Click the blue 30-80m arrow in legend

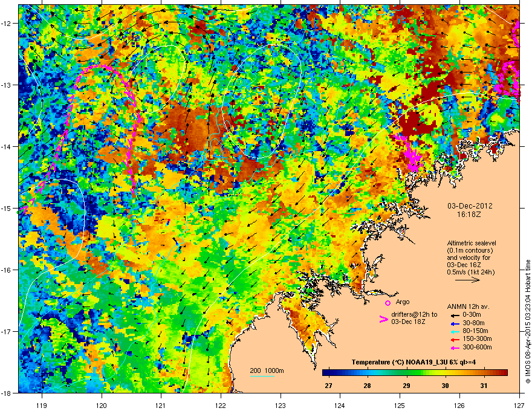tap(455, 323)
